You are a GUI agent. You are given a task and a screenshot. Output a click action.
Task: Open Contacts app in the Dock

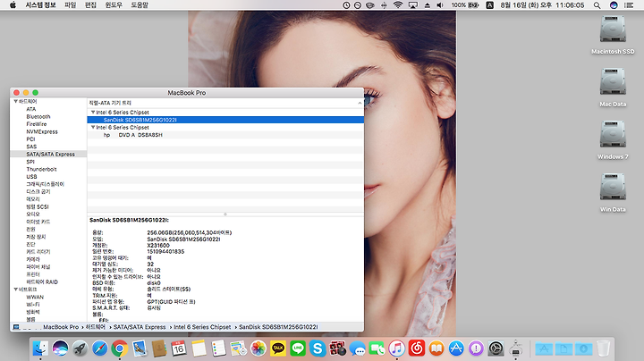click(159, 348)
